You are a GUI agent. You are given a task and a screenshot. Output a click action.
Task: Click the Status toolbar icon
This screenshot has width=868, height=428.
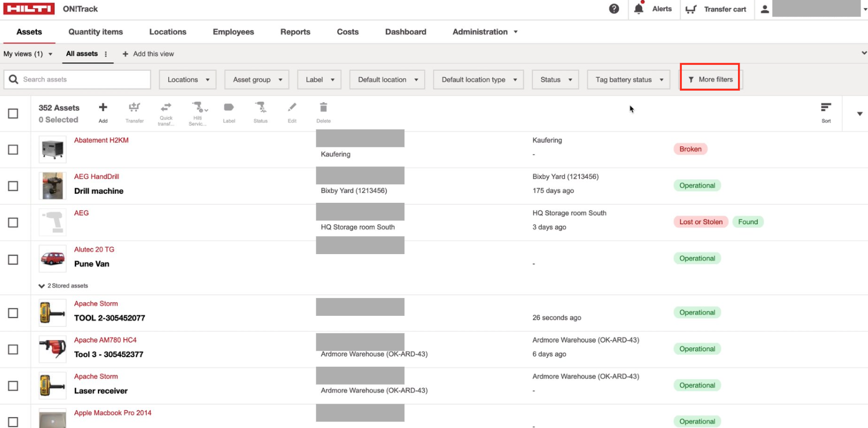click(260, 108)
